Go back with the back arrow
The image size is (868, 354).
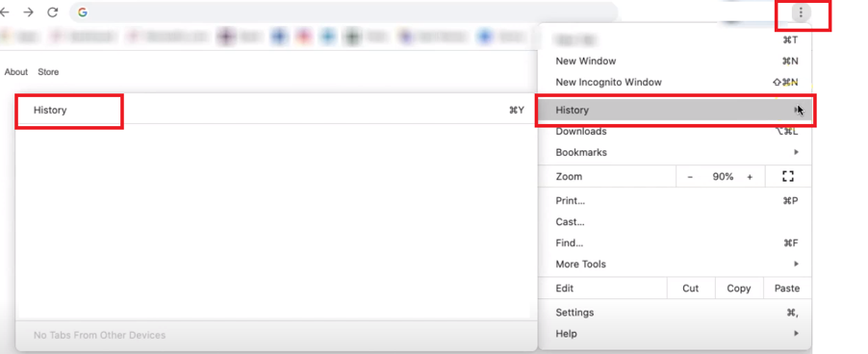5,13
